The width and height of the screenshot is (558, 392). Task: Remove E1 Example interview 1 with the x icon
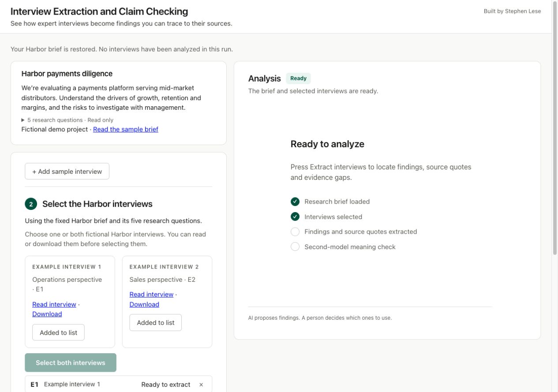pos(201,385)
